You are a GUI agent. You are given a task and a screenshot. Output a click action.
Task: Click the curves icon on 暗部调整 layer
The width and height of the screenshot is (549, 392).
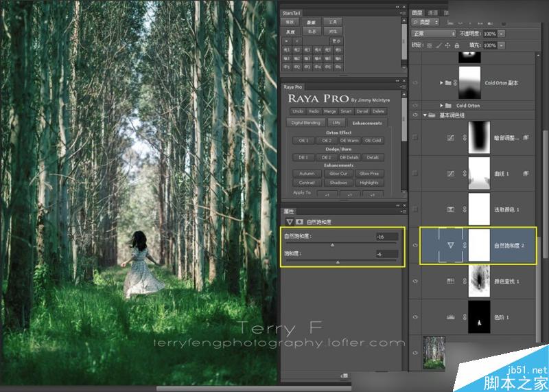click(451, 138)
